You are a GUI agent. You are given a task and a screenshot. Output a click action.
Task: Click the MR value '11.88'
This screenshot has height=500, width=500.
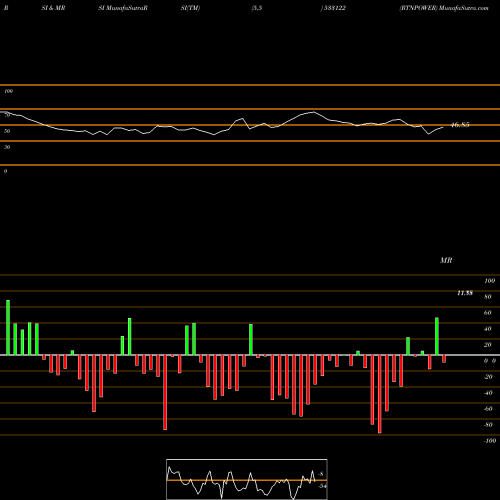click(465, 293)
